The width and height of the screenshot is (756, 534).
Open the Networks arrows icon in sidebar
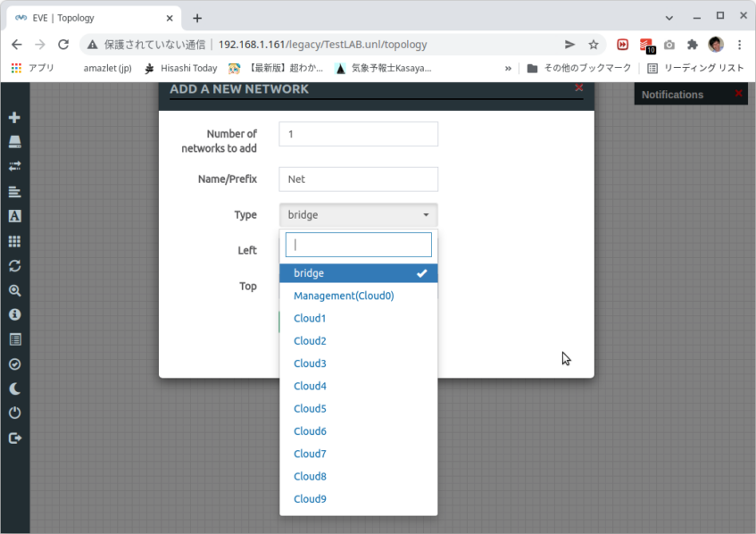click(x=14, y=166)
